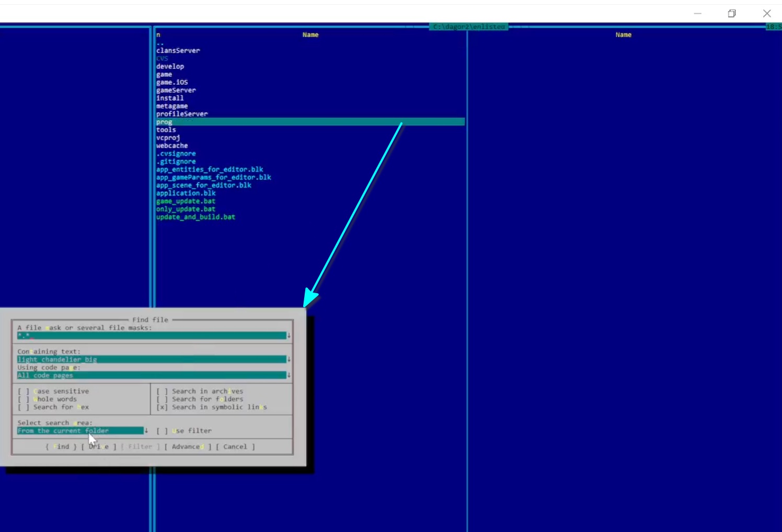Cancel the Find file dialog
782x532 pixels.
pos(235,447)
